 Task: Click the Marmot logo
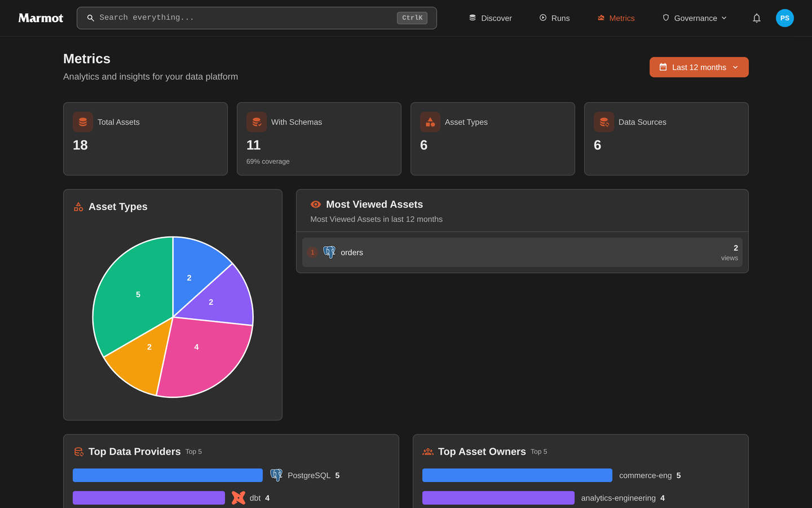(x=41, y=18)
